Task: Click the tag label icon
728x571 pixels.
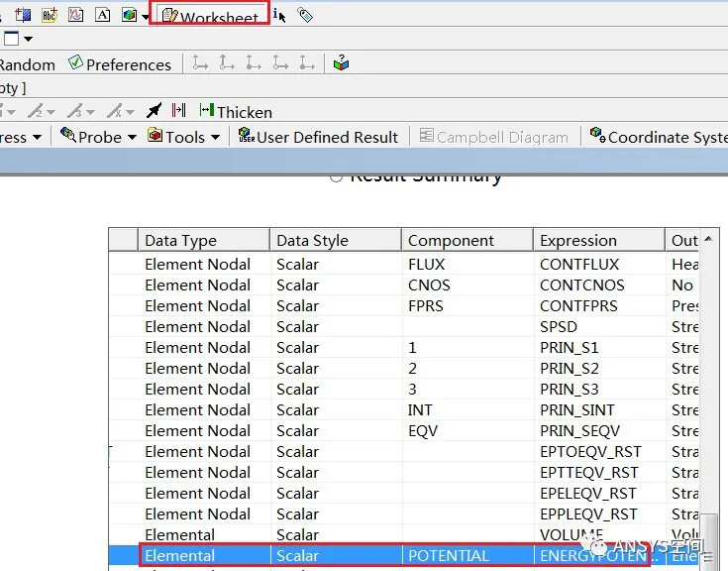Action: (305, 16)
